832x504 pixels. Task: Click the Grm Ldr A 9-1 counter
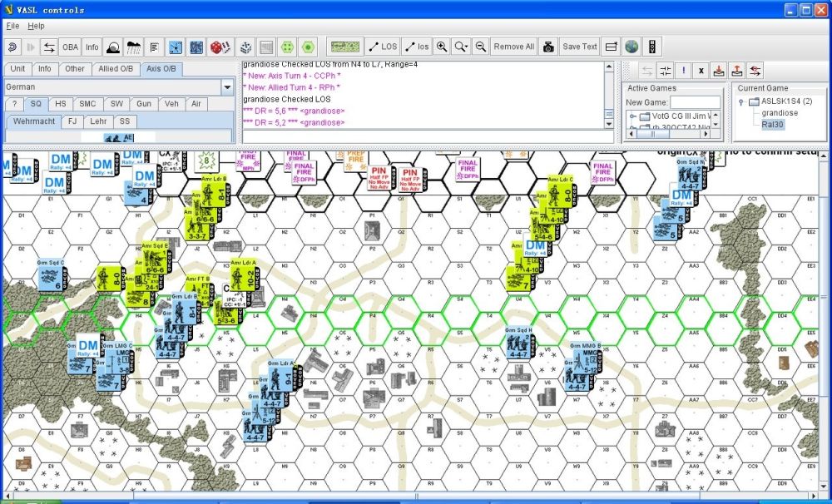click(x=281, y=376)
